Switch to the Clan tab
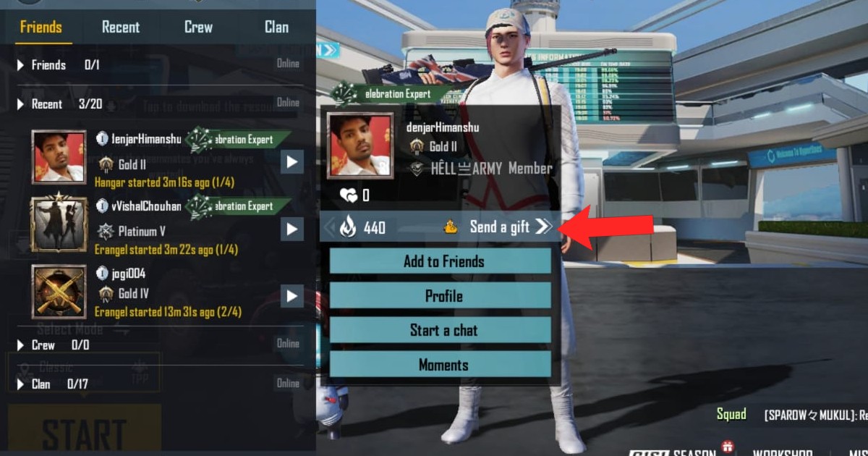Image resolution: width=868 pixels, height=456 pixels. tap(276, 28)
